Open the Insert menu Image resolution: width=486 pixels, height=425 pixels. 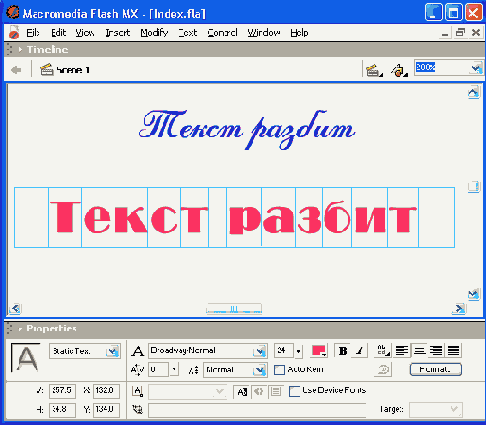pos(118,33)
